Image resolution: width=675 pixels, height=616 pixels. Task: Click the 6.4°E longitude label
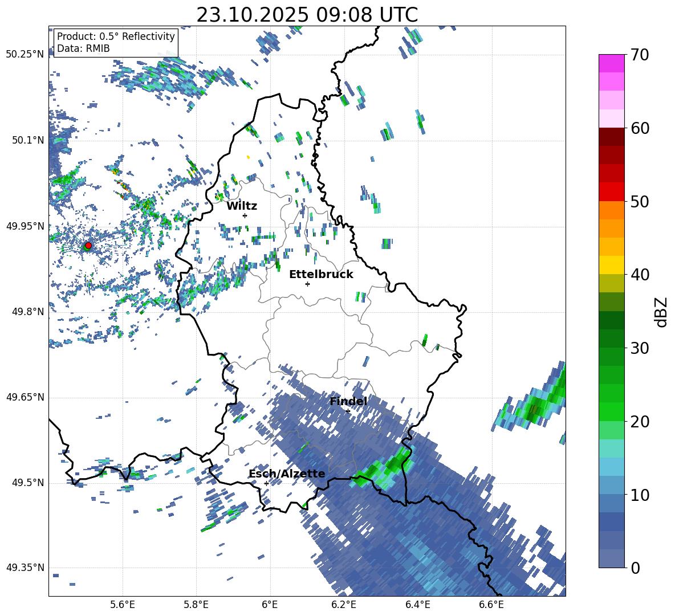417,605
